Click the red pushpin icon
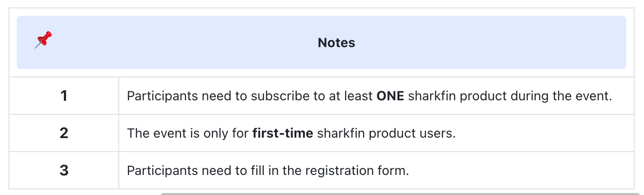This screenshot has height=195, width=644. (43, 40)
